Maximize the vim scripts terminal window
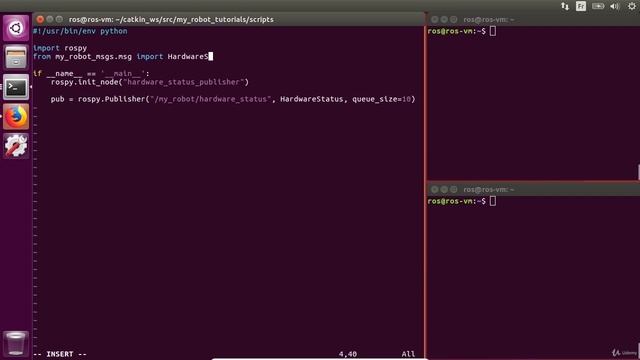The width and height of the screenshot is (640, 360). click(59, 19)
